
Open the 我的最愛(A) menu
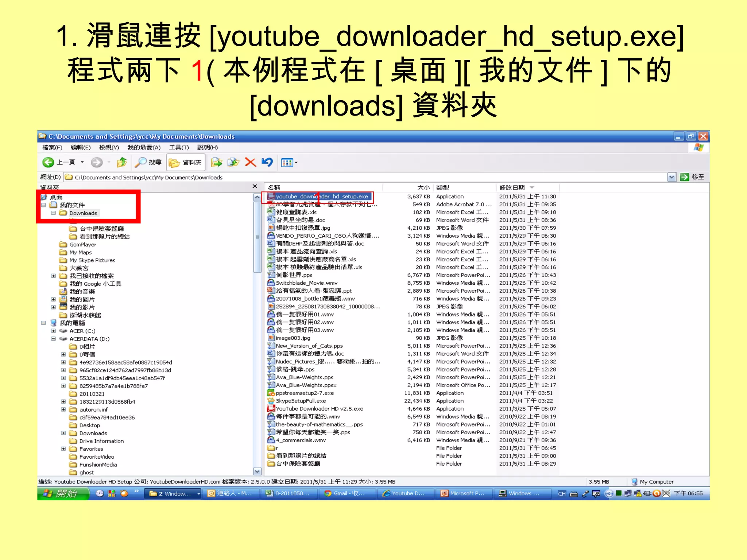(144, 147)
